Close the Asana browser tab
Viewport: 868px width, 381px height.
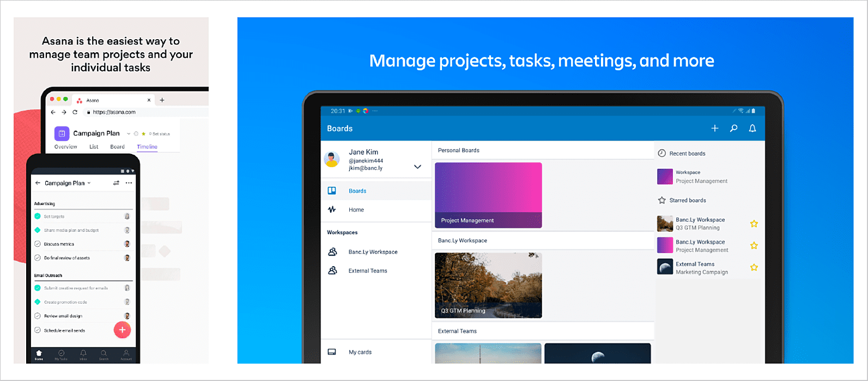point(149,100)
